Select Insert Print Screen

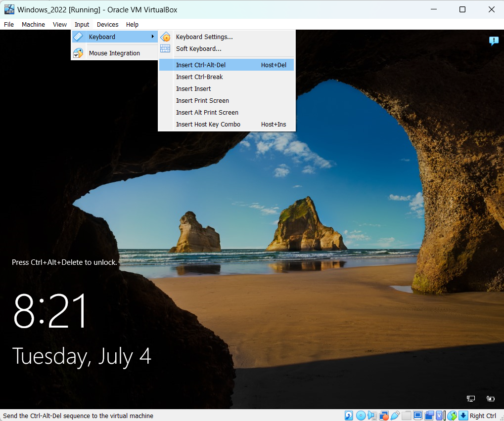[227, 100]
